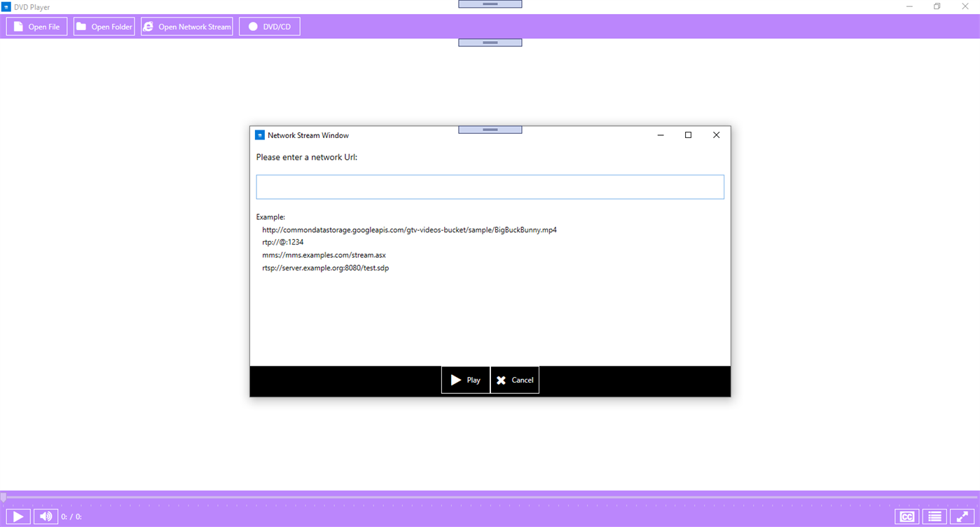This screenshot has width=980, height=527.
Task: Click the seek bar above the playback controls
Action: click(490, 496)
